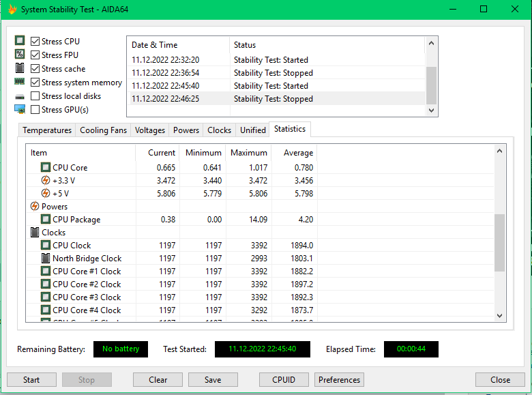Click the CPU Clock row icon
This screenshot has height=395, width=532.
pyautogui.click(x=46, y=245)
